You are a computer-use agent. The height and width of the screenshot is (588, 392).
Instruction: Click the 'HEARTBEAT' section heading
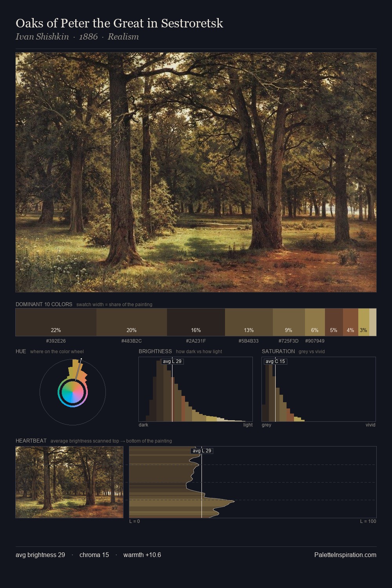[x=31, y=441]
